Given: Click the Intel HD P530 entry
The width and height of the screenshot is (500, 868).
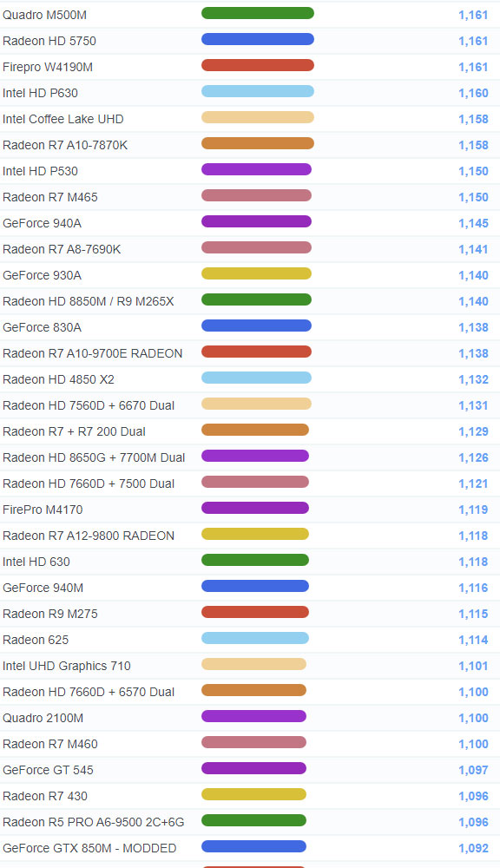Looking at the screenshot, I should pyautogui.click(x=40, y=171).
